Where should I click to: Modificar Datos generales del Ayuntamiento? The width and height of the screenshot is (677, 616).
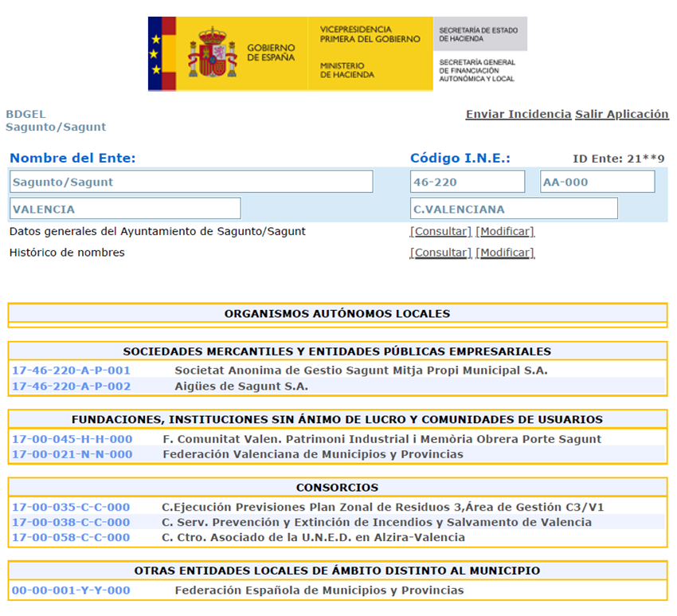point(505,232)
